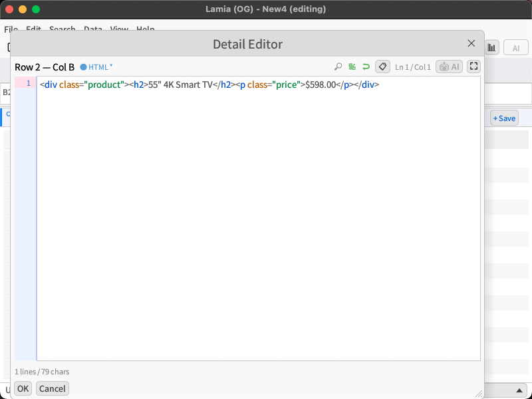Cancel the Detail Editor changes

click(53, 388)
